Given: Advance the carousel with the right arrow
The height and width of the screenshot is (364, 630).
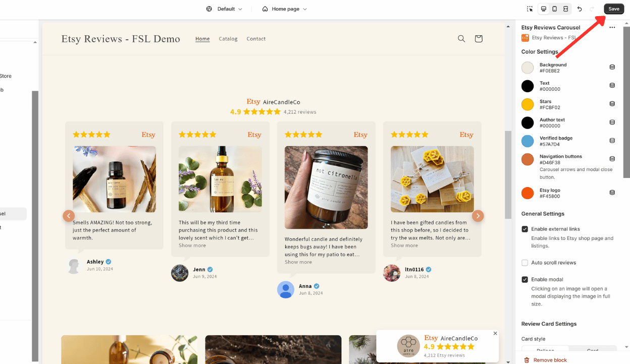Looking at the screenshot, I should coord(478,216).
